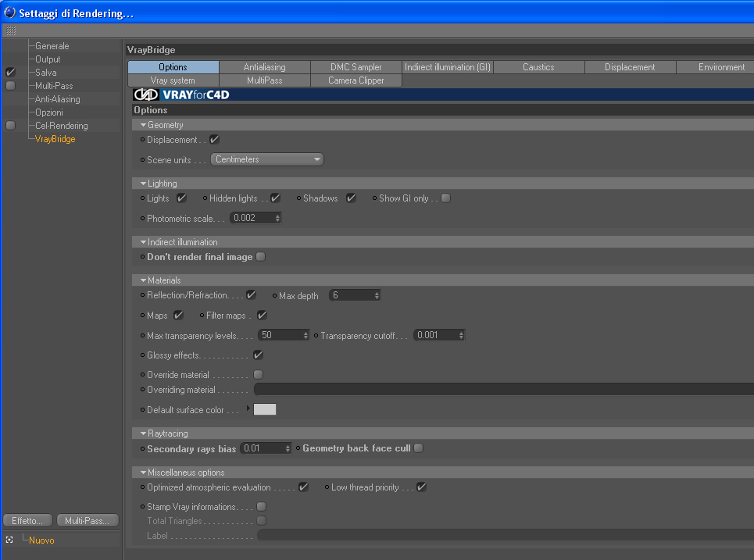Switch to the Antialiasing tab

point(264,67)
